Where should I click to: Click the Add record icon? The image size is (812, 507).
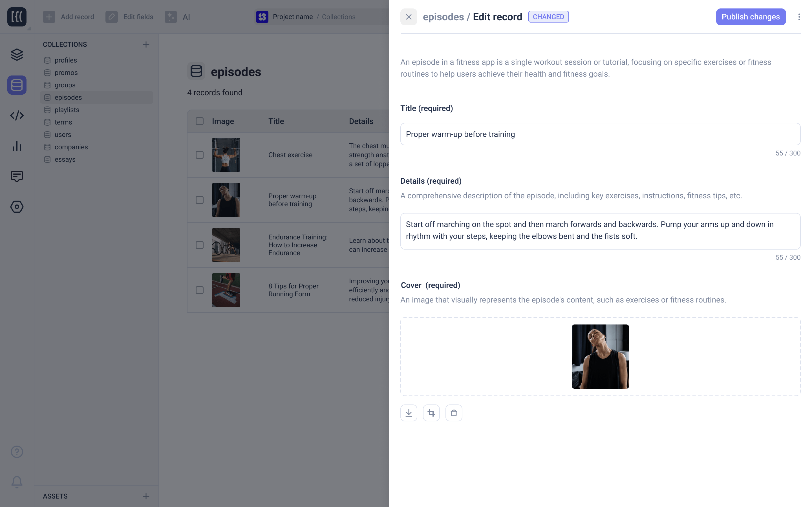50,16
